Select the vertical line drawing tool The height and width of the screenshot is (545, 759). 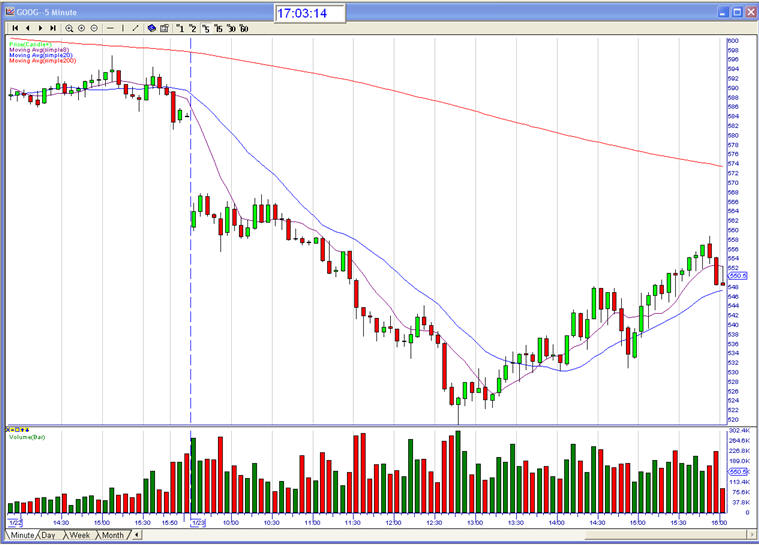[x=123, y=28]
